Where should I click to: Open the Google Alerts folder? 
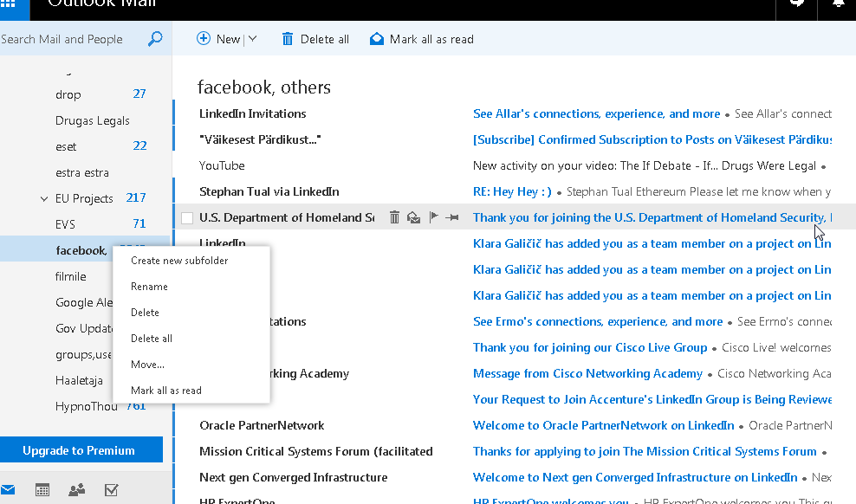[x=83, y=303]
